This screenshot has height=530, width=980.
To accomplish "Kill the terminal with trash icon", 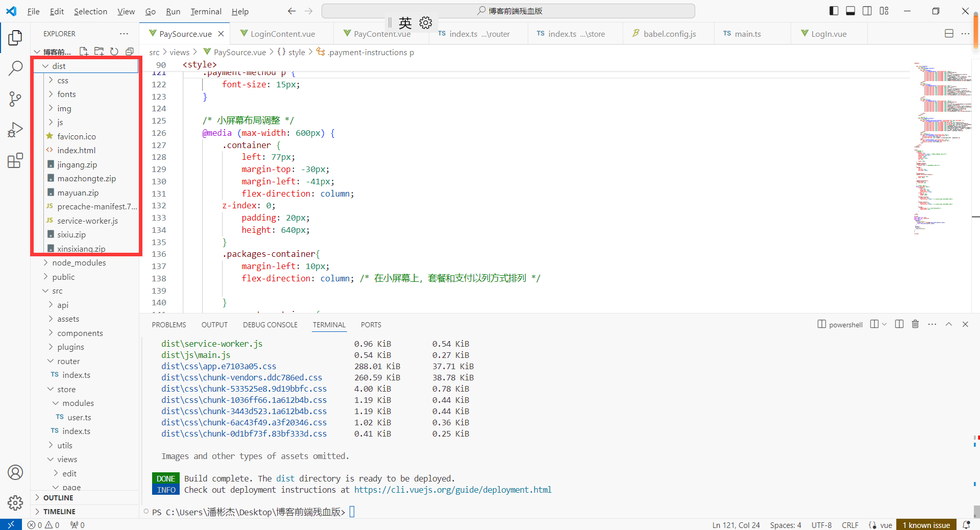I will (915, 324).
